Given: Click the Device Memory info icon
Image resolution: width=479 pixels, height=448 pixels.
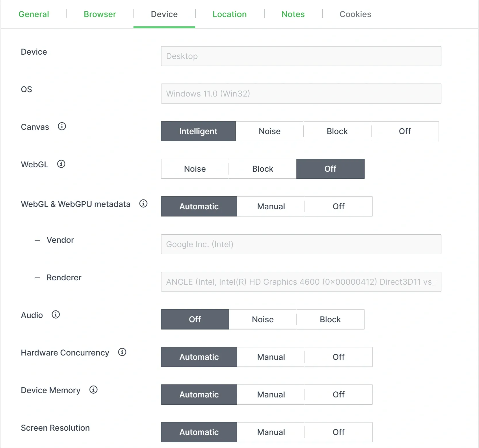Looking at the screenshot, I should point(93,390).
